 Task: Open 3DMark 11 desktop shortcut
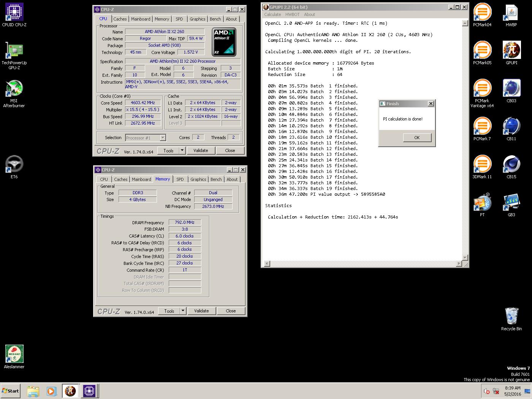point(482,167)
